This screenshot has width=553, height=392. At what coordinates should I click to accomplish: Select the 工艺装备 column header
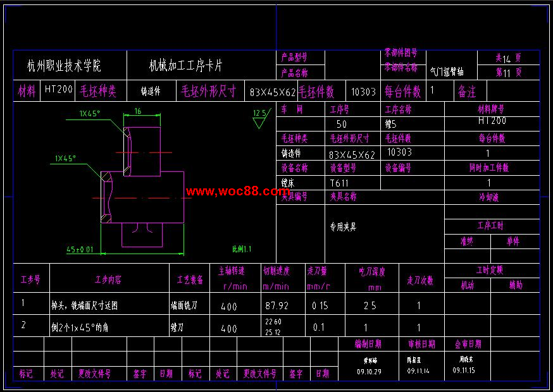pos(190,280)
